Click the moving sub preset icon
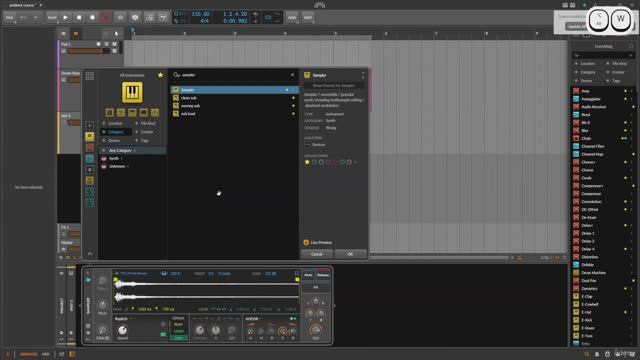The height and width of the screenshot is (360, 640). pyautogui.click(x=176, y=106)
